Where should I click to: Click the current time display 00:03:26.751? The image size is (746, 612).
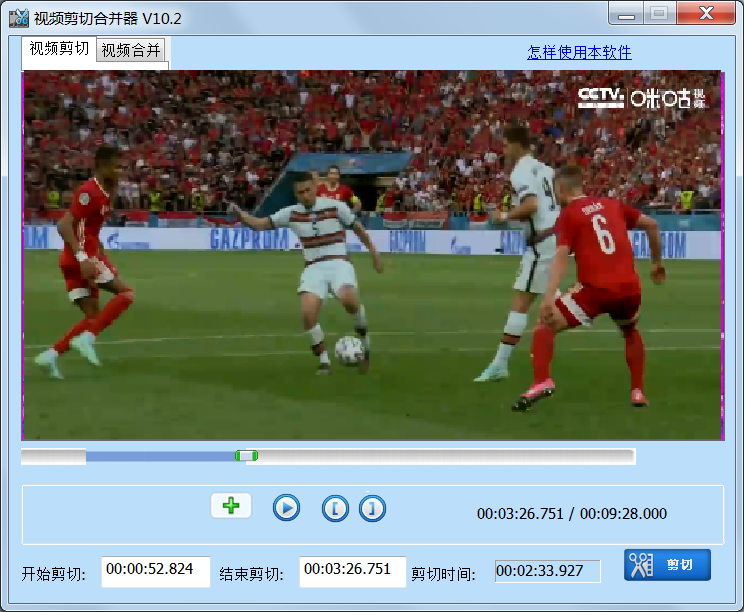click(520, 514)
